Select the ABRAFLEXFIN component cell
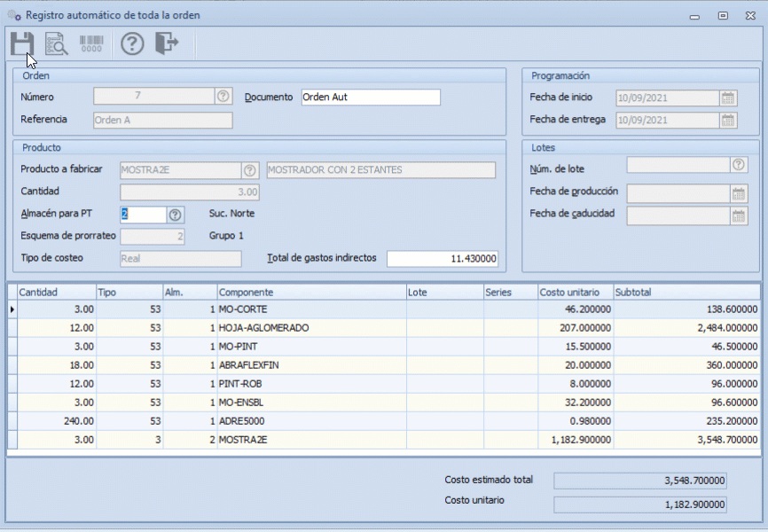This screenshot has width=768, height=532. pyautogui.click(x=312, y=365)
